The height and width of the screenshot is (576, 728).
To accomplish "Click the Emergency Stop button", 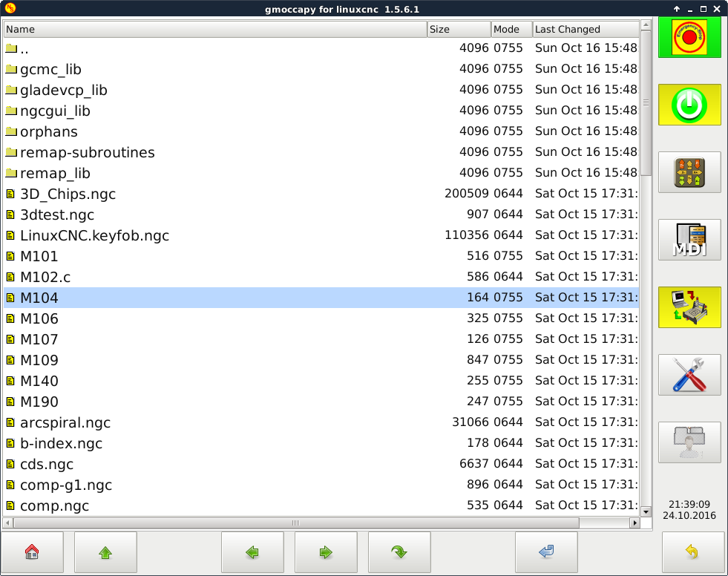I will [x=689, y=38].
